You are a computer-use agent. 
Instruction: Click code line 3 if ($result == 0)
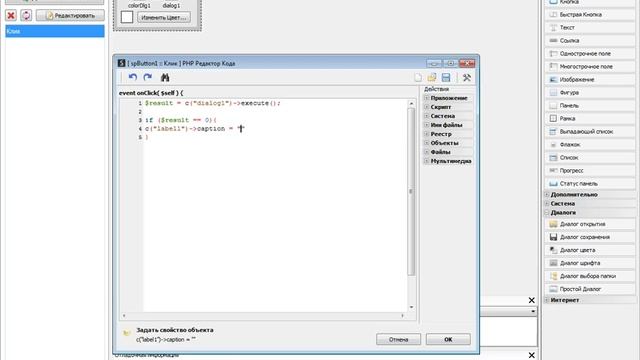(x=181, y=120)
